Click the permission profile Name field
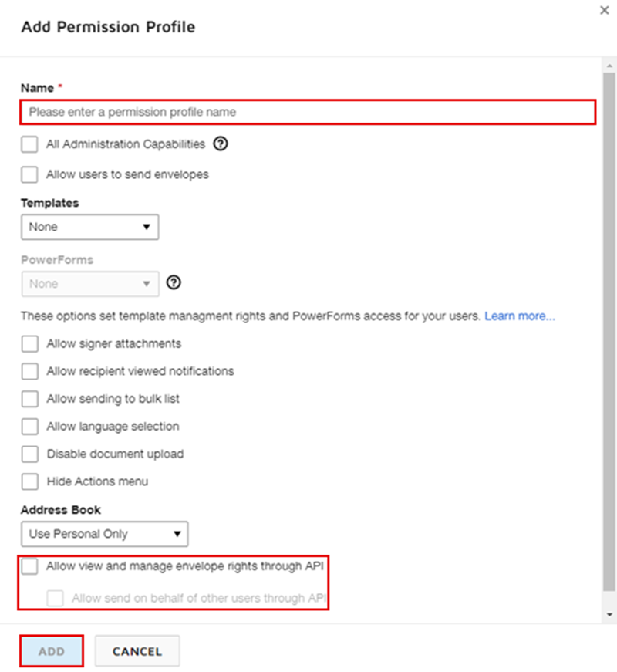617x672 pixels. [x=308, y=112]
